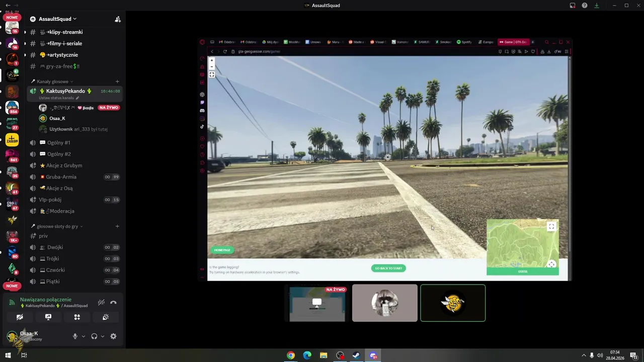Open server with 15 unread badge

click(12, 27)
